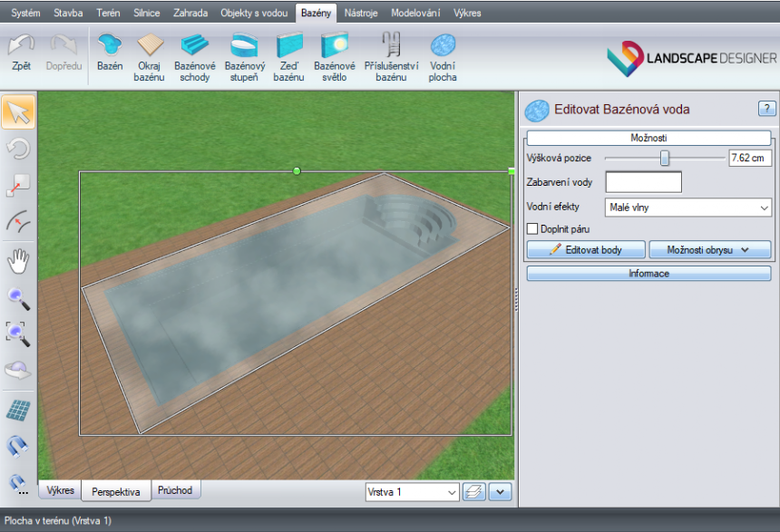Viewport: 780px width, 532px height.
Task: Select the Bazény tab
Action: [x=316, y=13]
